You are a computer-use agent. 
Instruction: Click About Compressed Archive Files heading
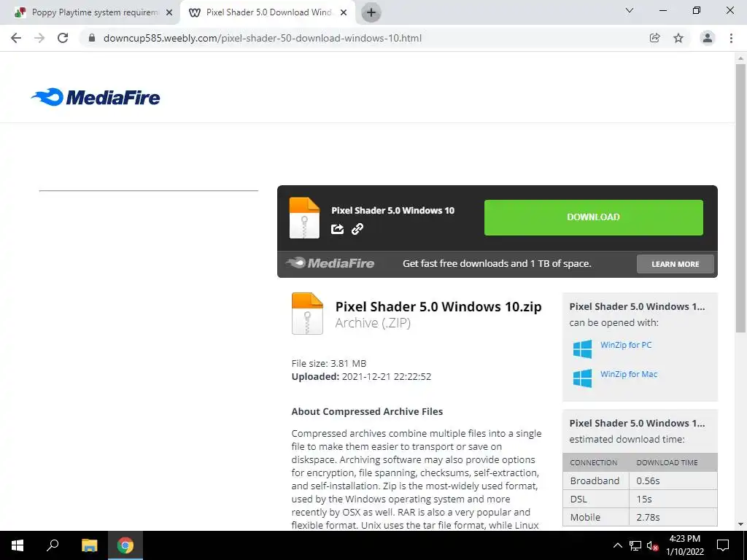point(368,411)
